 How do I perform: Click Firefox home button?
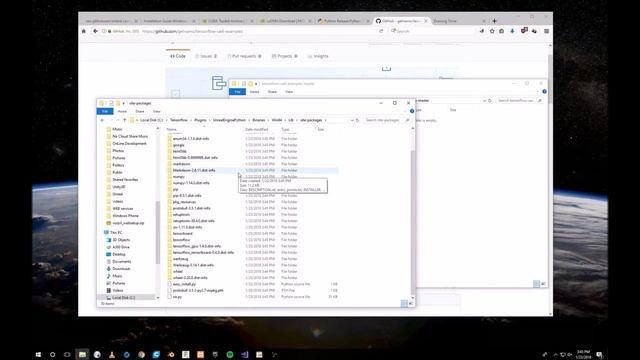pyautogui.click(x=84, y=31)
